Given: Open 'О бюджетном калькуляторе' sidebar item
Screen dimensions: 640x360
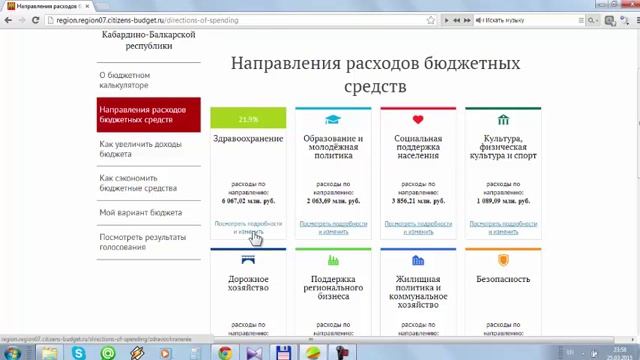Looking at the screenshot, I should [x=149, y=80].
